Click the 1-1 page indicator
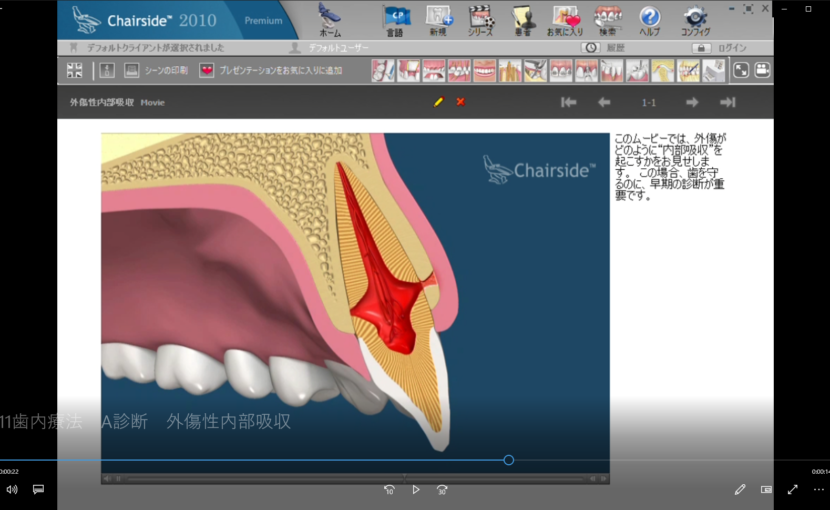 click(648, 103)
